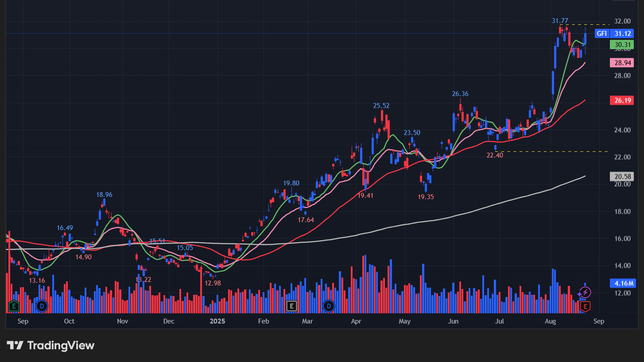This screenshot has height=362, width=644.
Task: Click the 13.22 low label in November
Action: 143,280
